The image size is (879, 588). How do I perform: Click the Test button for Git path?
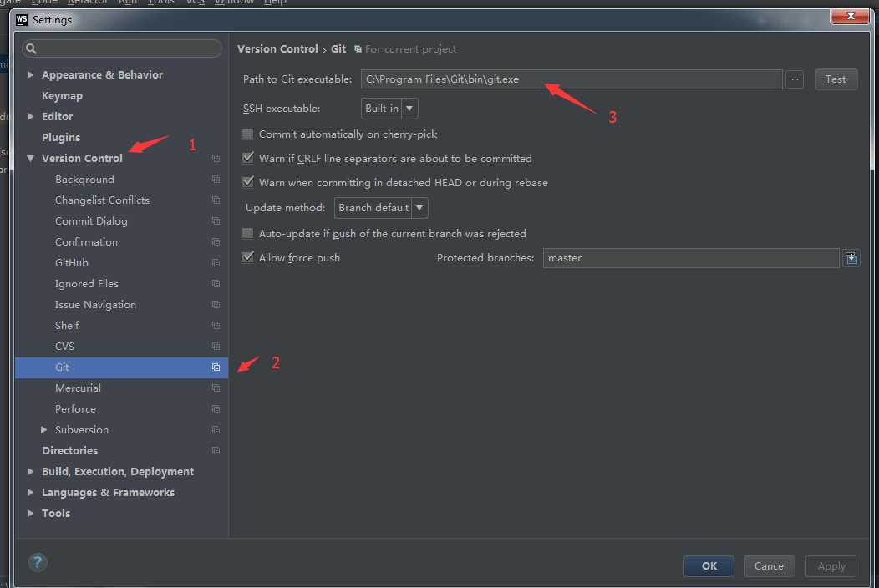(x=836, y=79)
